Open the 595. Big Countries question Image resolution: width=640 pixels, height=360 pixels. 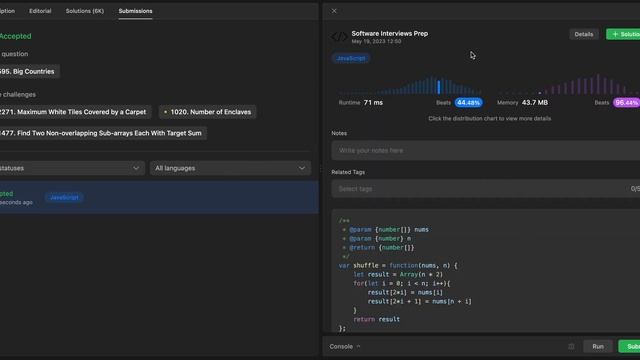pyautogui.click(x=29, y=71)
